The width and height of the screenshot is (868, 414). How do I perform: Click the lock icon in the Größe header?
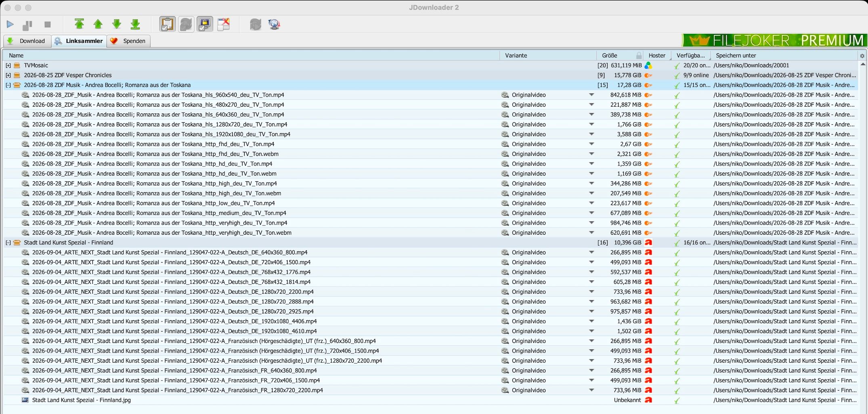pyautogui.click(x=639, y=55)
